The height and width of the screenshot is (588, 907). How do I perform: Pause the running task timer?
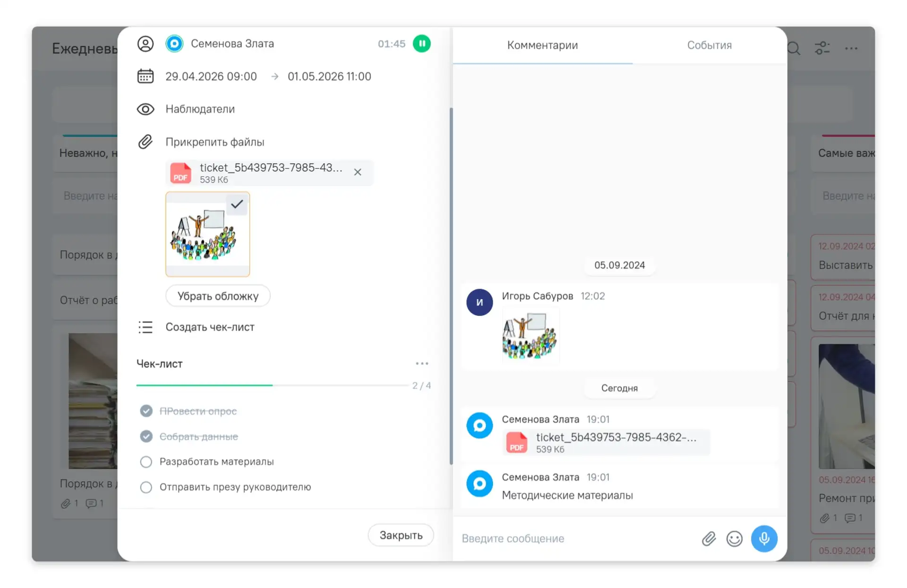tap(421, 43)
